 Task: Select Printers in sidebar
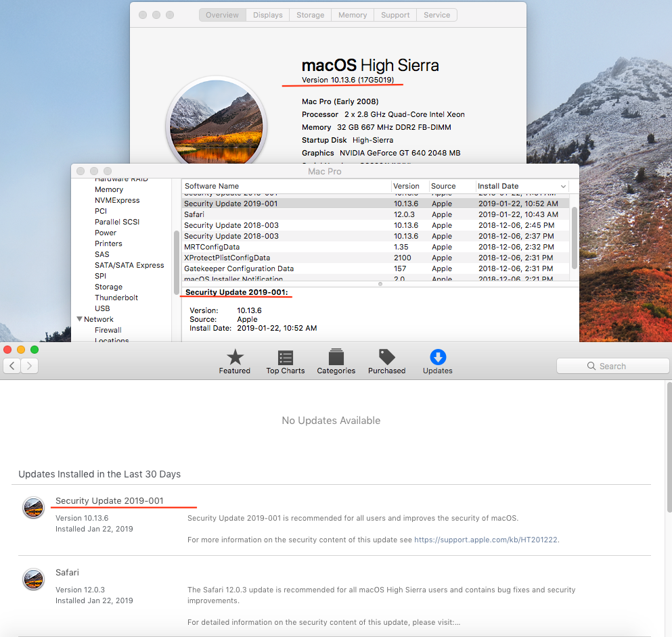click(108, 243)
